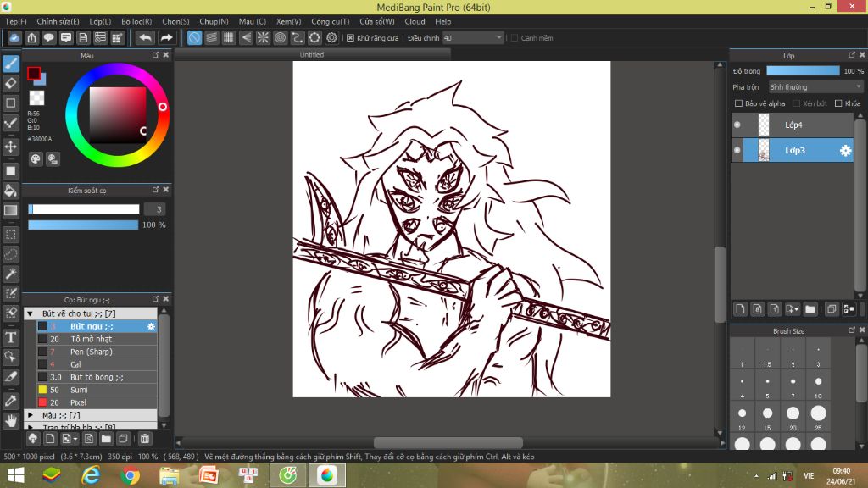Image resolution: width=868 pixels, height=488 pixels.
Task: Expand the Màu ;-; brush group
Action: coord(31,415)
